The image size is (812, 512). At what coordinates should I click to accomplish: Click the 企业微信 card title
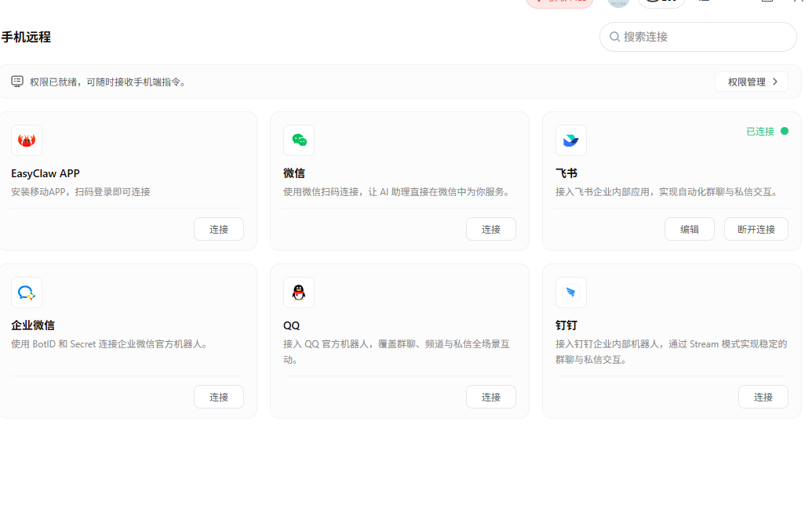coord(33,325)
